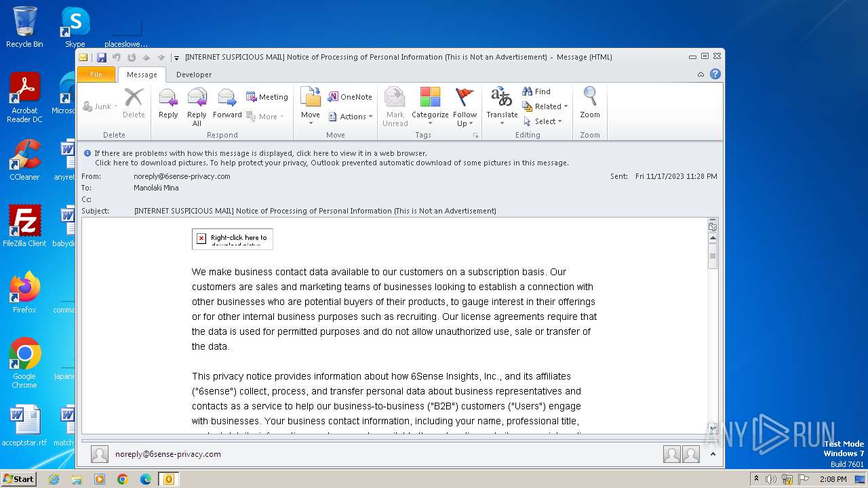Screen dimensions: 868x488
Task: Click the blocked picture placeholder
Action: pos(233,239)
